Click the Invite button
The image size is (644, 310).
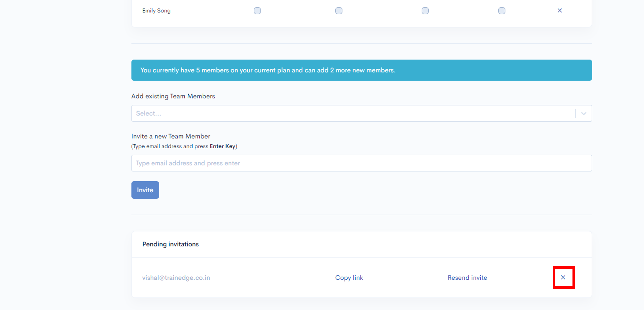coord(145,190)
